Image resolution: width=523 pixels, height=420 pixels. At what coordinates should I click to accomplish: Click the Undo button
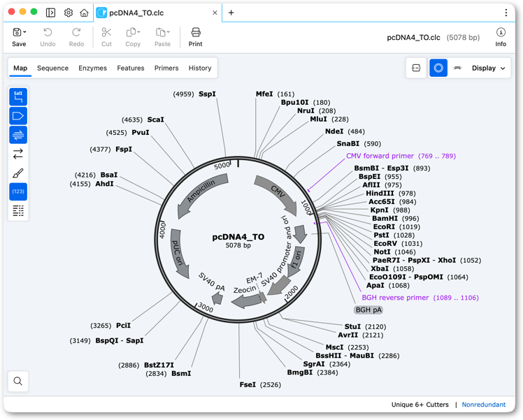pos(48,37)
